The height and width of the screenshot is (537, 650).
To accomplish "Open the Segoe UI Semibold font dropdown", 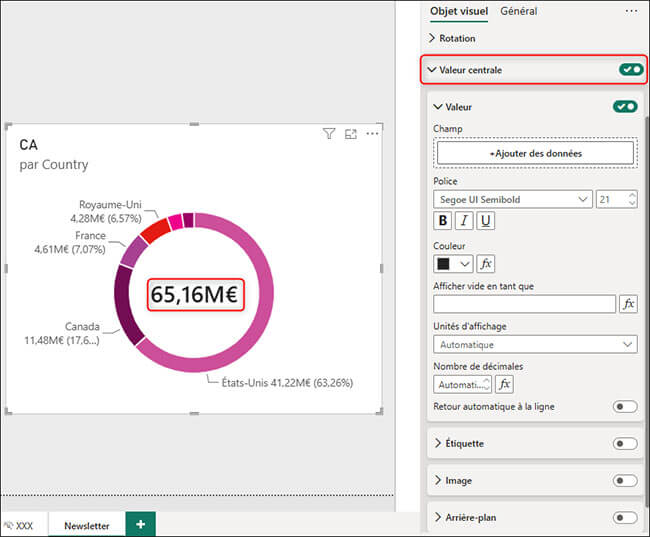I will [x=513, y=199].
